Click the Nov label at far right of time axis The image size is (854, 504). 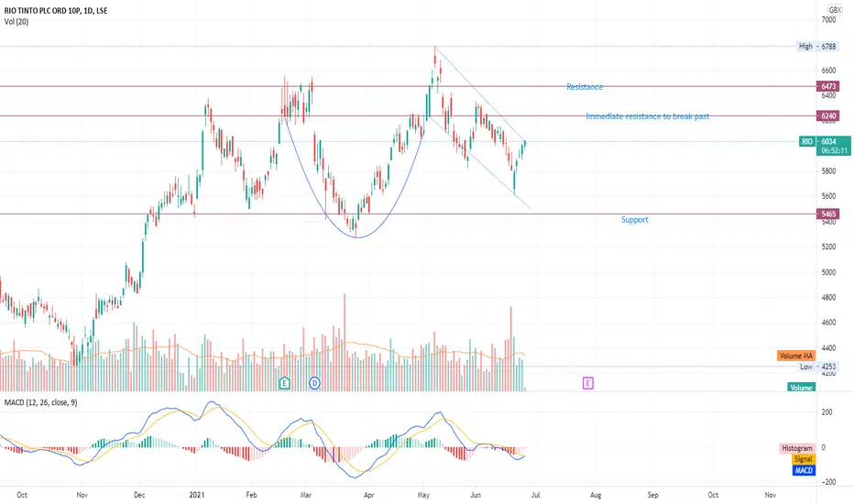click(x=770, y=495)
